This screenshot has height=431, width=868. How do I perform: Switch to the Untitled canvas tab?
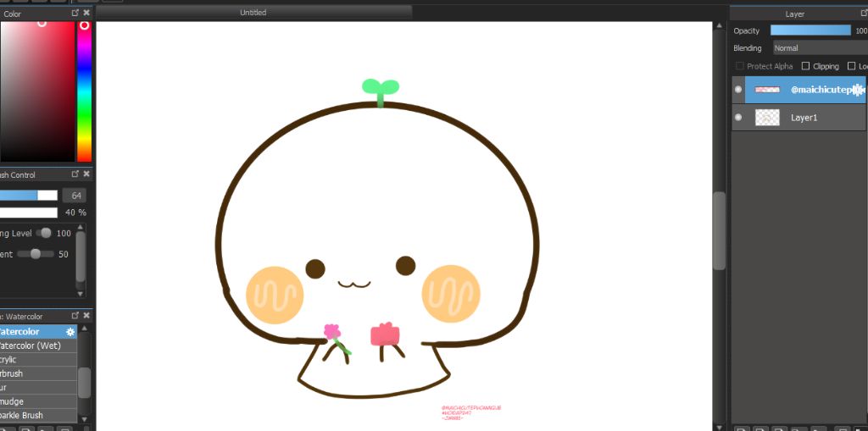coord(253,12)
